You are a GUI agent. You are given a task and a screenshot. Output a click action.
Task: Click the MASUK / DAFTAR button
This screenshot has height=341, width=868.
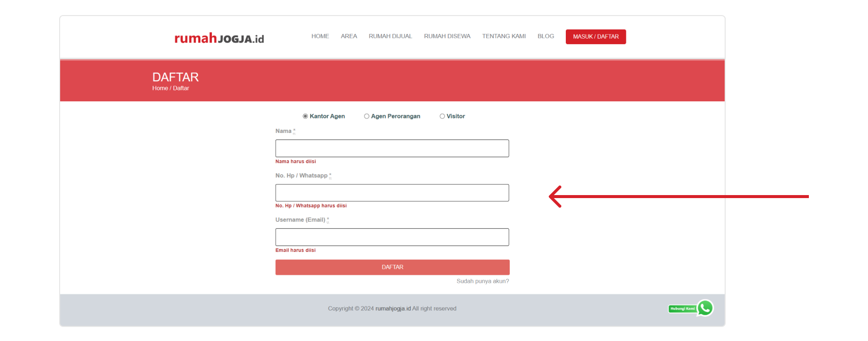point(596,37)
